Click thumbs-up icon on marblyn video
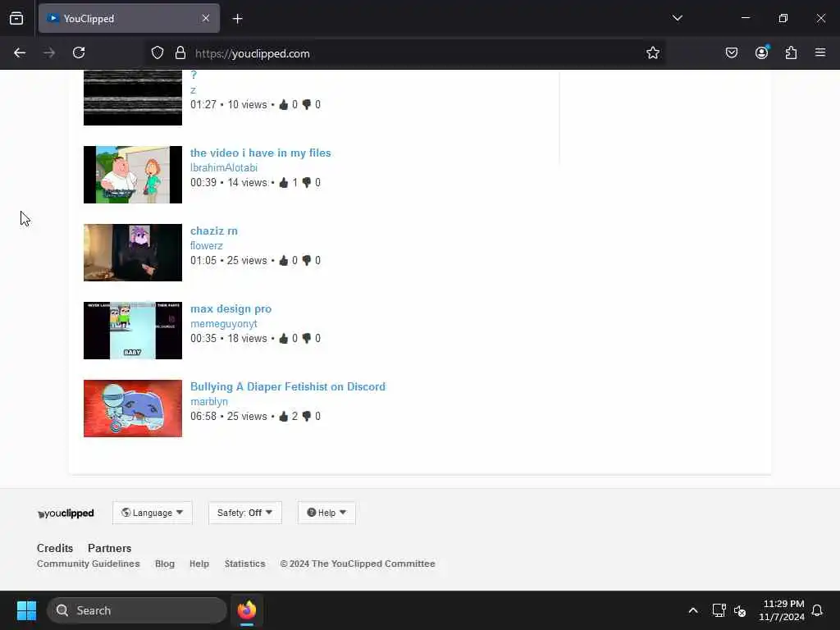 [284, 416]
